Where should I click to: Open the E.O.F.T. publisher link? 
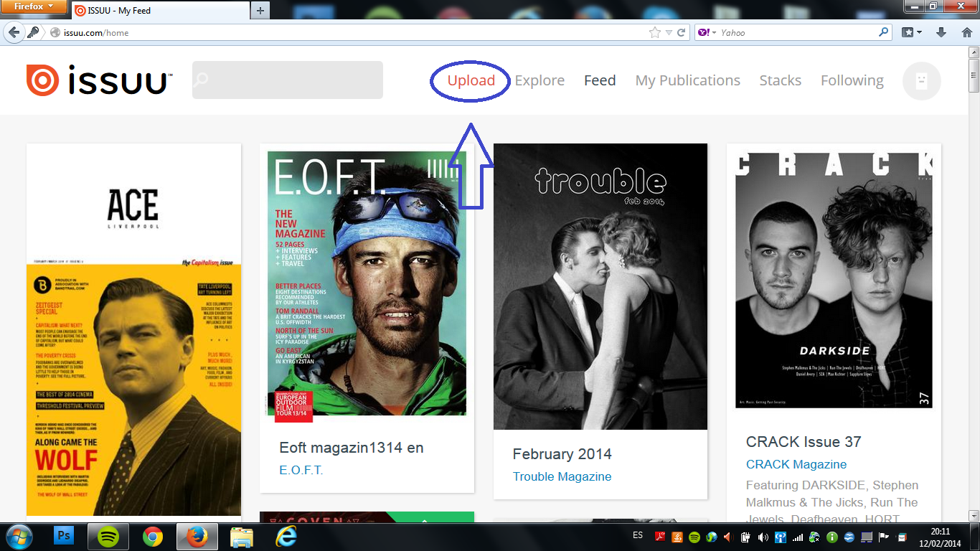click(301, 470)
